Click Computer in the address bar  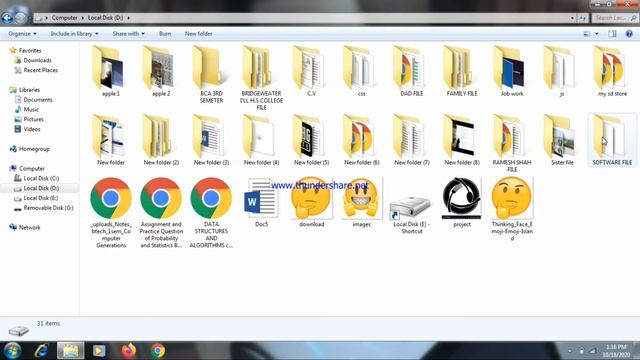64,18
